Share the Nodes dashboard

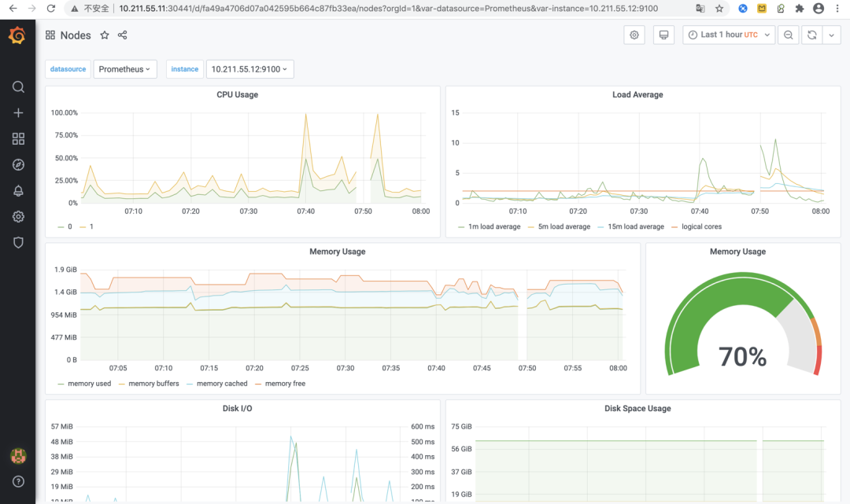(123, 35)
